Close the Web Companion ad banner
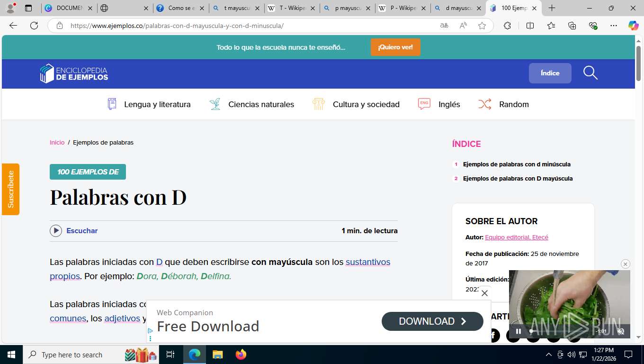 (x=484, y=293)
